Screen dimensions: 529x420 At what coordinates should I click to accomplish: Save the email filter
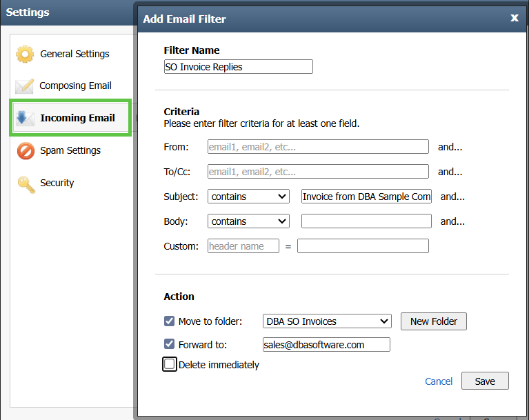point(485,381)
